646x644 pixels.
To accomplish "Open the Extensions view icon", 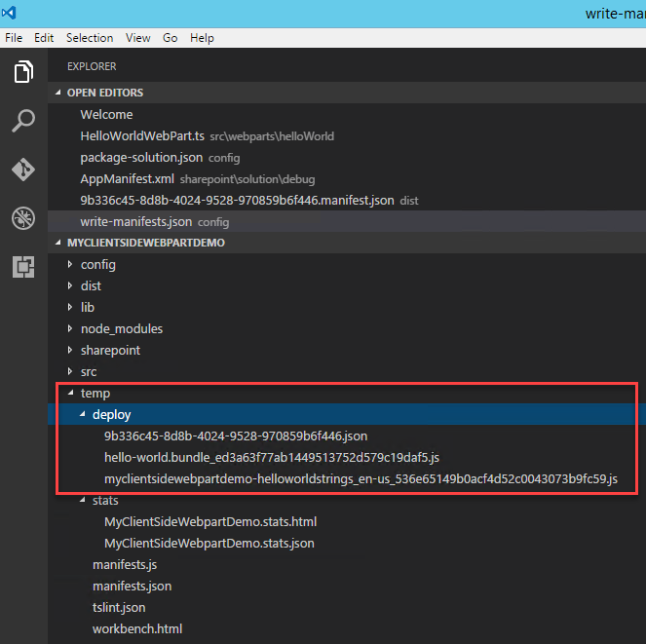I will tap(23, 267).
